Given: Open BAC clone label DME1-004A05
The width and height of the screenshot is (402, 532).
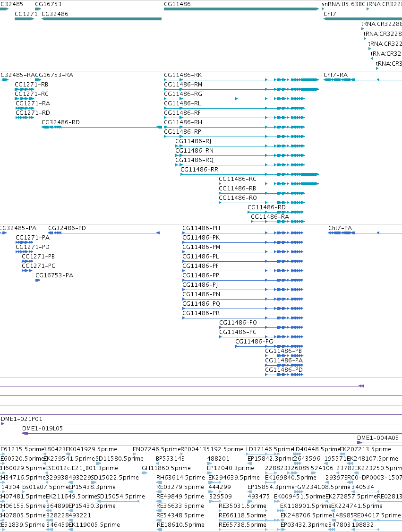Looking at the screenshot, I should (x=378, y=438).
